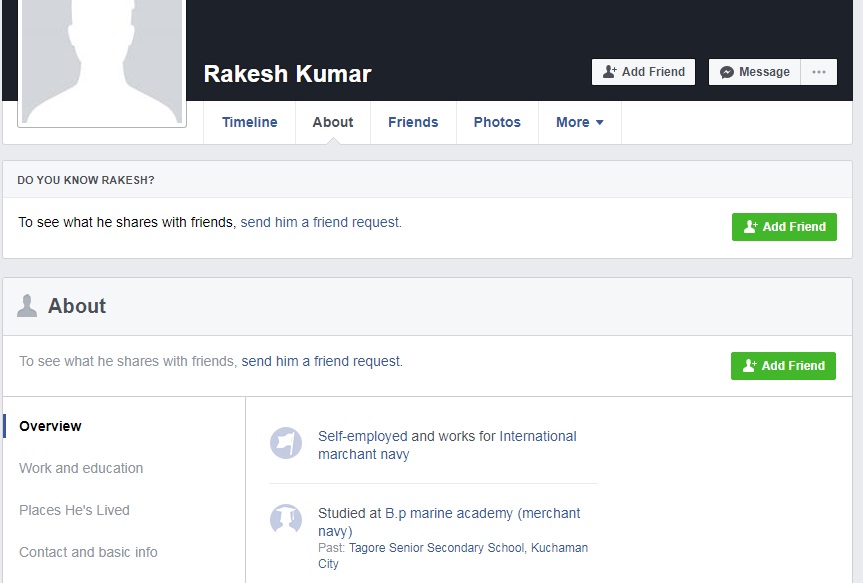
Task: Open Places He's Lived section
Action: coord(74,510)
